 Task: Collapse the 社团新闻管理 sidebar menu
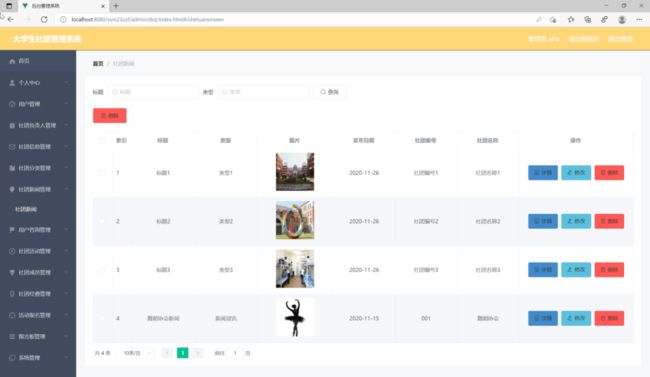tap(38, 189)
